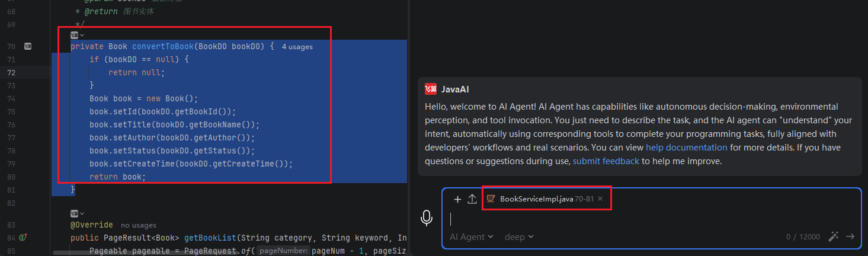Click line number 72 in the gutter
The height and width of the screenshot is (256, 868).
point(11,72)
